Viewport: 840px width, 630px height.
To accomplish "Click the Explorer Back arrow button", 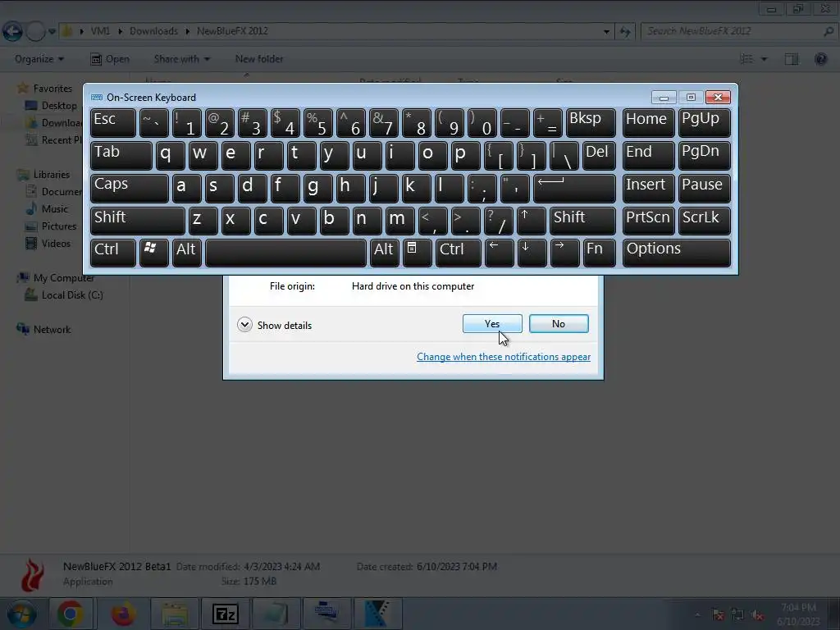I will pos(13,31).
